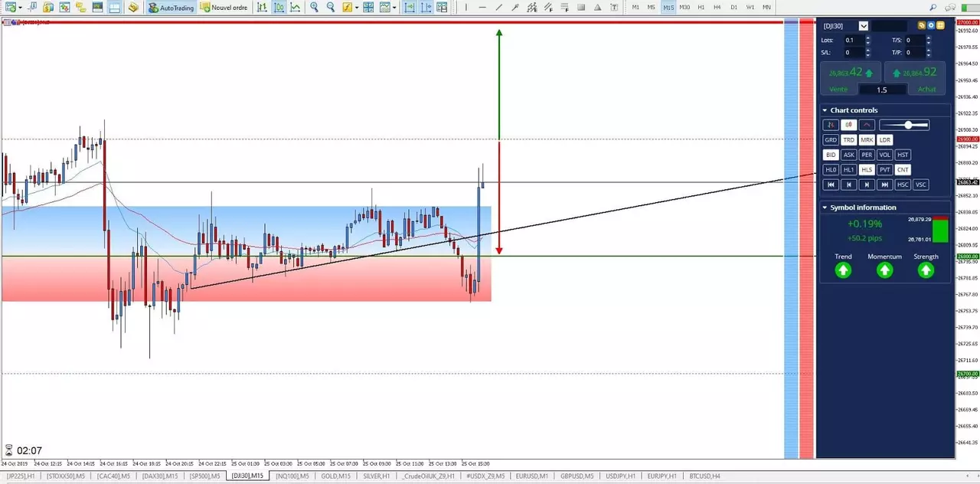Image resolution: width=980 pixels, height=484 pixels.
Task: Open the Nouvel ordre dialog
Action: [224, 7]
